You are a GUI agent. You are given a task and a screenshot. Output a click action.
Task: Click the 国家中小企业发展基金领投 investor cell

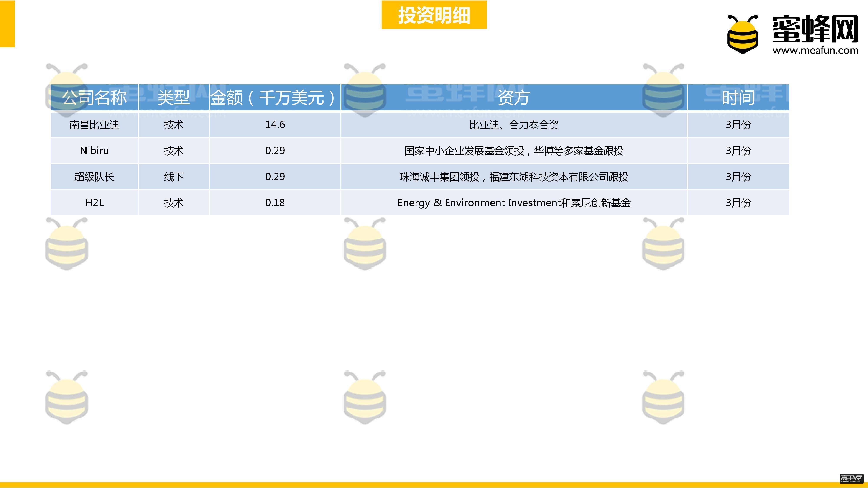514,151
